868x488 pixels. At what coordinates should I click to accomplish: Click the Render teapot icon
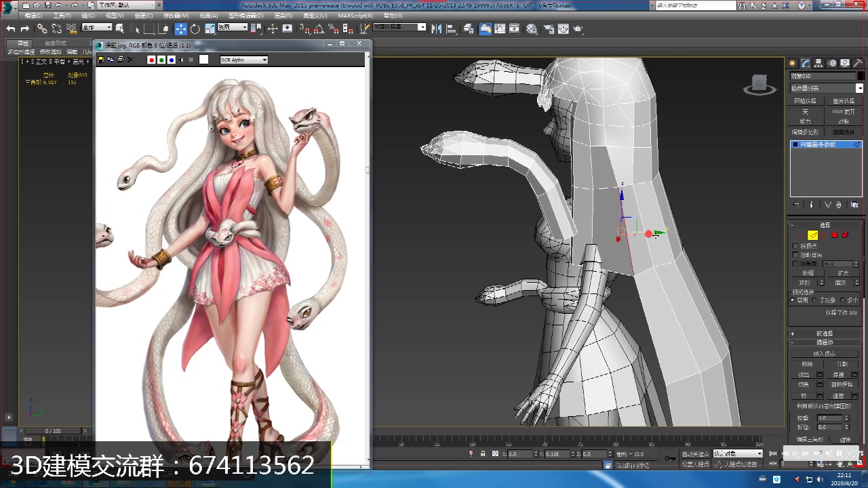click(578, 28)
